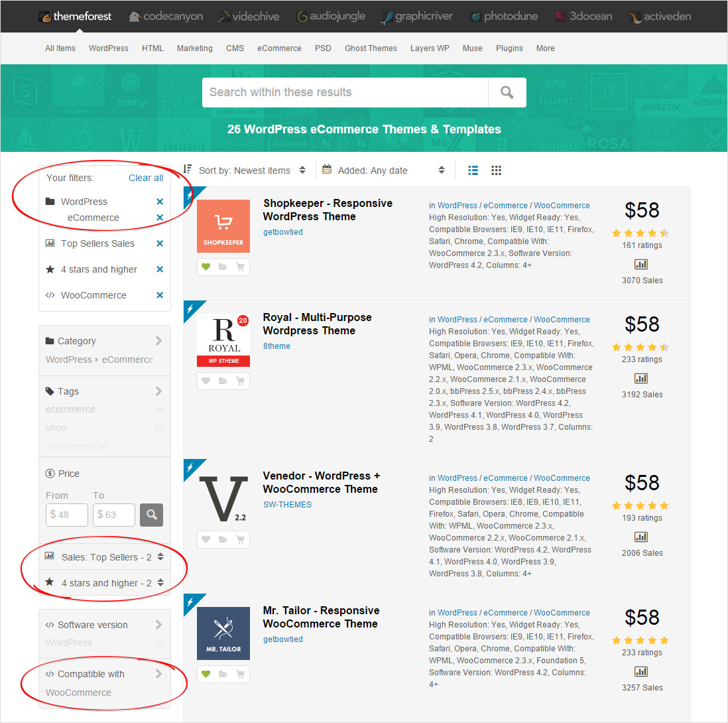Click Clear all filters link
The image size is (728, 723).
146,178
